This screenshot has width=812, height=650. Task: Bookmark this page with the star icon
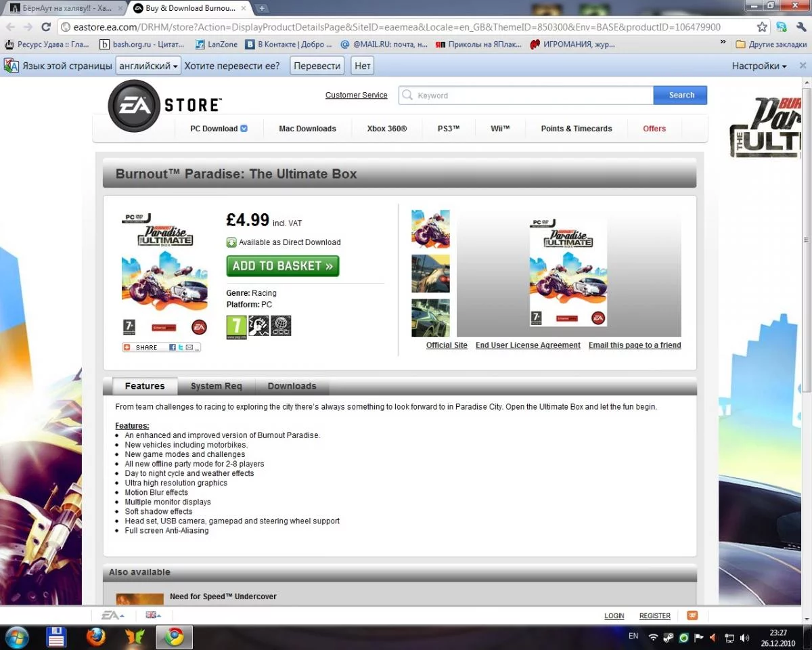coord(762,27)
